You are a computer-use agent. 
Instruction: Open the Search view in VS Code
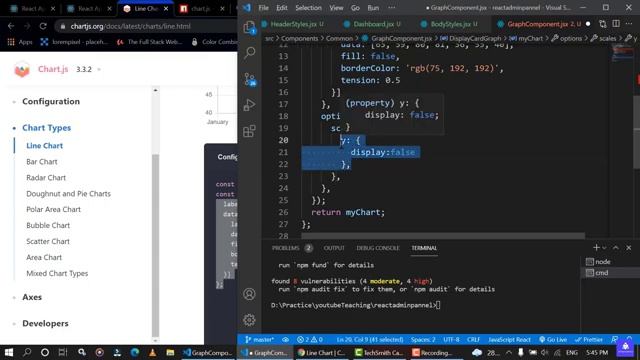(250, 52)
